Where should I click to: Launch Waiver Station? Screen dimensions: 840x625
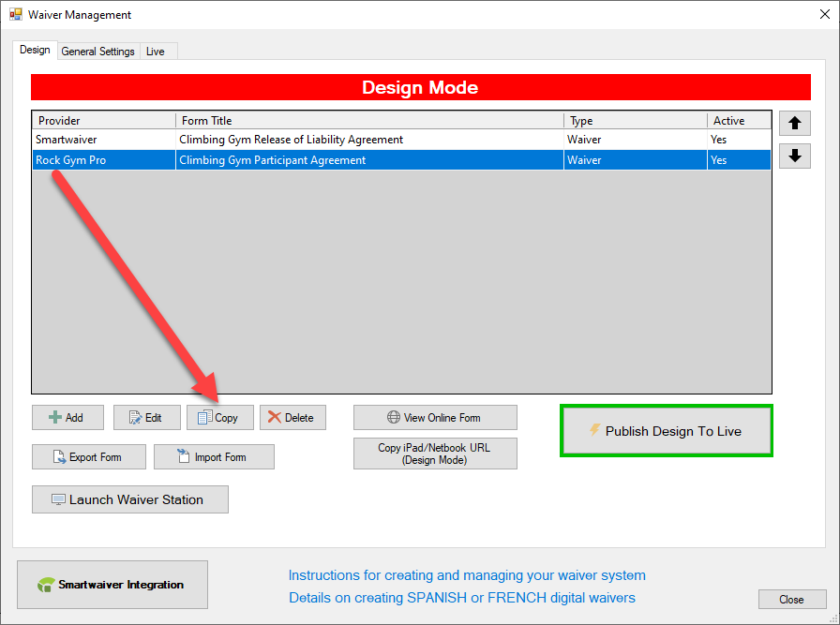130,499
